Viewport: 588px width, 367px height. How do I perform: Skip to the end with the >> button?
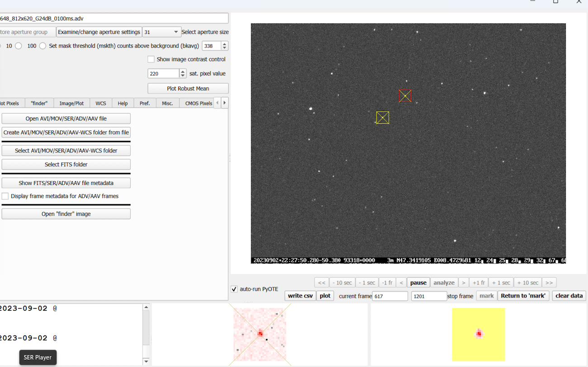[549, 282]
